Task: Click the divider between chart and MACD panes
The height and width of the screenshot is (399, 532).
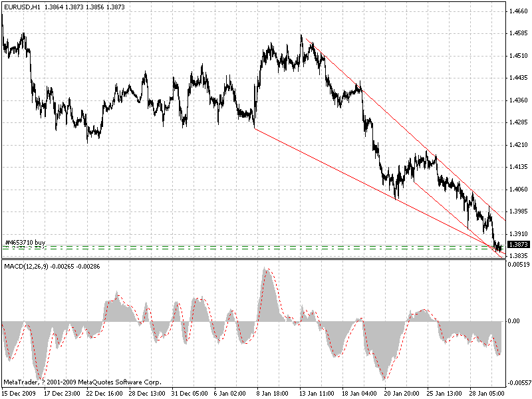Action: coord(266,258)
